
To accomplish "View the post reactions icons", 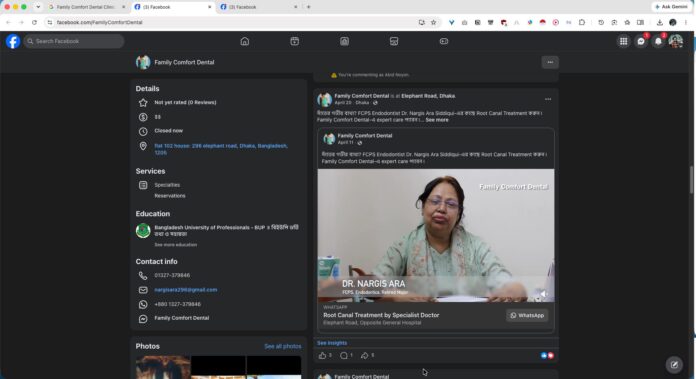I will coord(547,355).
